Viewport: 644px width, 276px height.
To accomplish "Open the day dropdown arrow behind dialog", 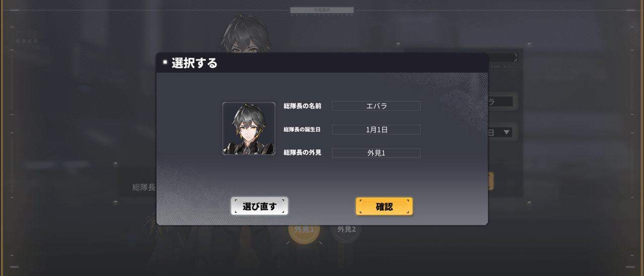I will point(507,132).
